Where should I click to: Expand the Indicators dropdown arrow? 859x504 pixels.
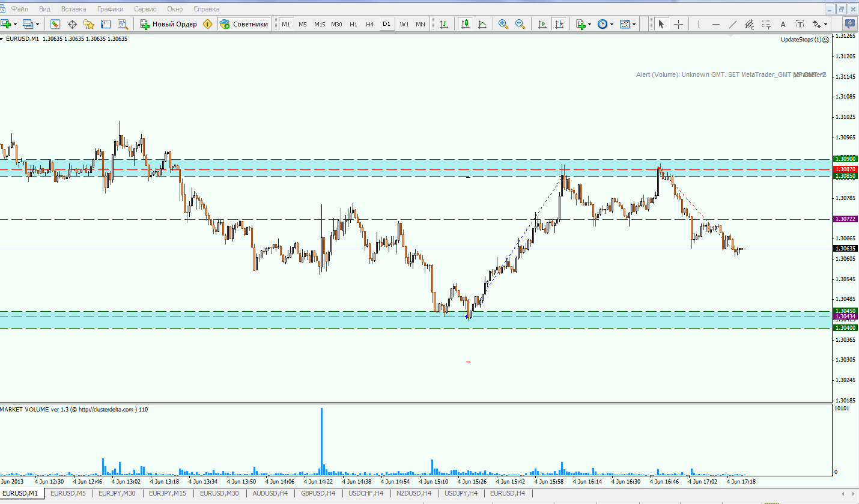point(590,24)
